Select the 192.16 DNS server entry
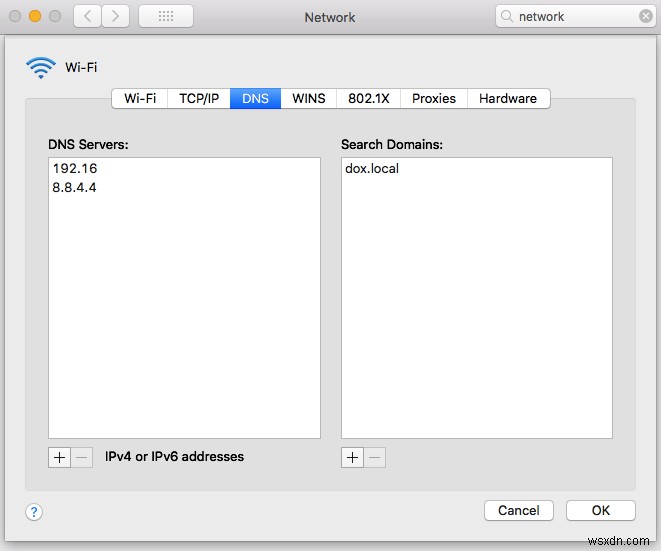The width and height of the screenshot is (661, 551). 184,168
